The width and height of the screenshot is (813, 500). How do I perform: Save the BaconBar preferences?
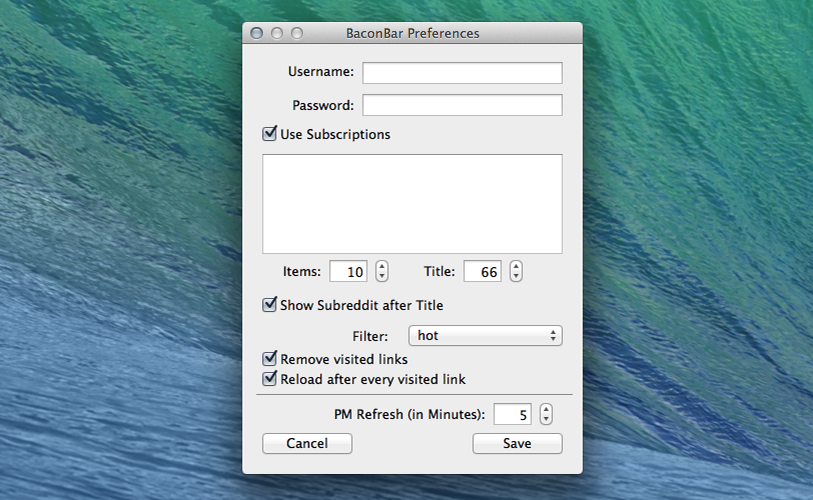[x=517, y=443]
